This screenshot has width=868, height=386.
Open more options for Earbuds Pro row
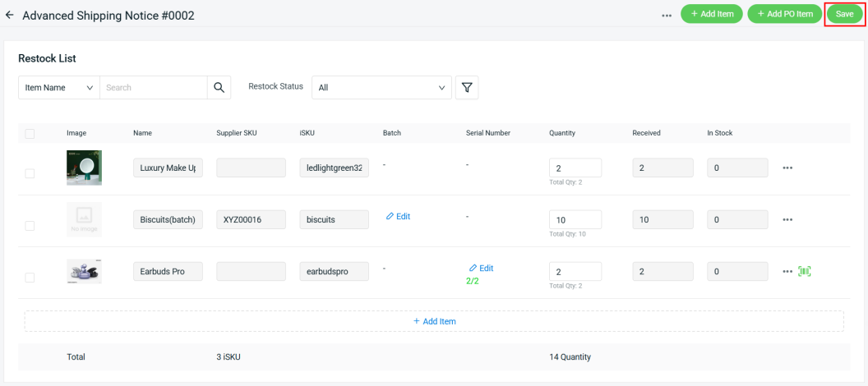point(787,271)
